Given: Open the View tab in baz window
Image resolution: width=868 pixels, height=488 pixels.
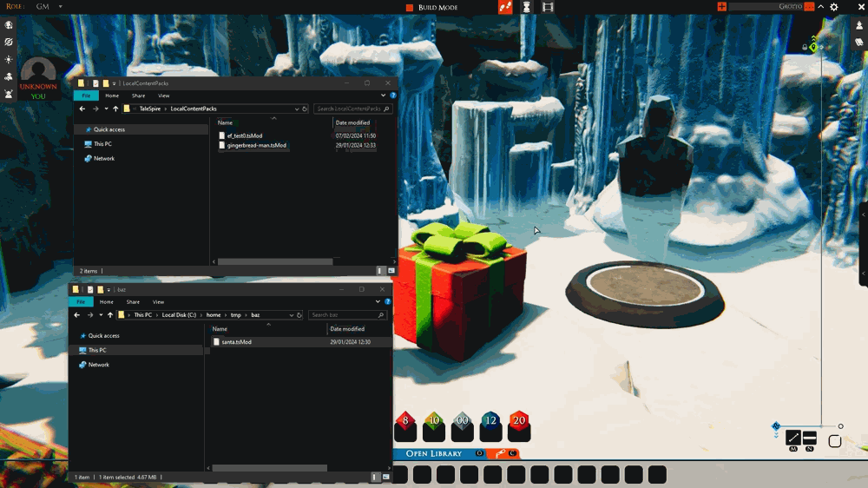Looking at the screenshot, I should point(158,302).
